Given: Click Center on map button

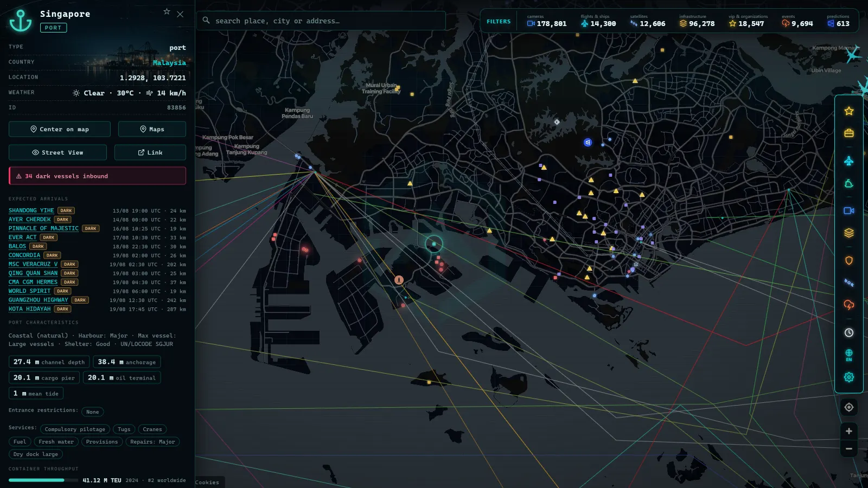Looking at the screenshot, I should pos(60,129).
